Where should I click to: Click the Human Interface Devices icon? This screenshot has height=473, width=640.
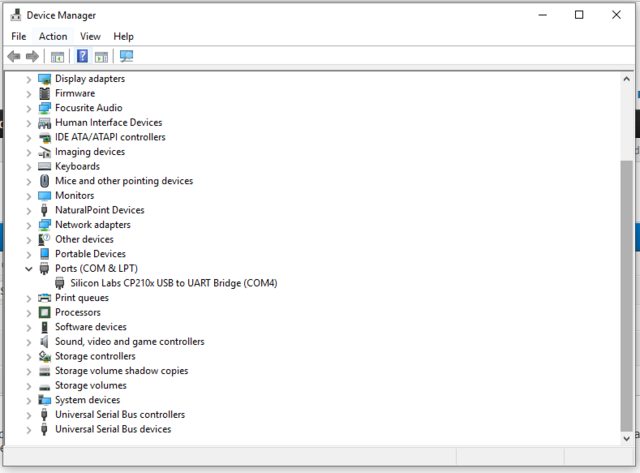pyautogui.click(x=44, y=123)
